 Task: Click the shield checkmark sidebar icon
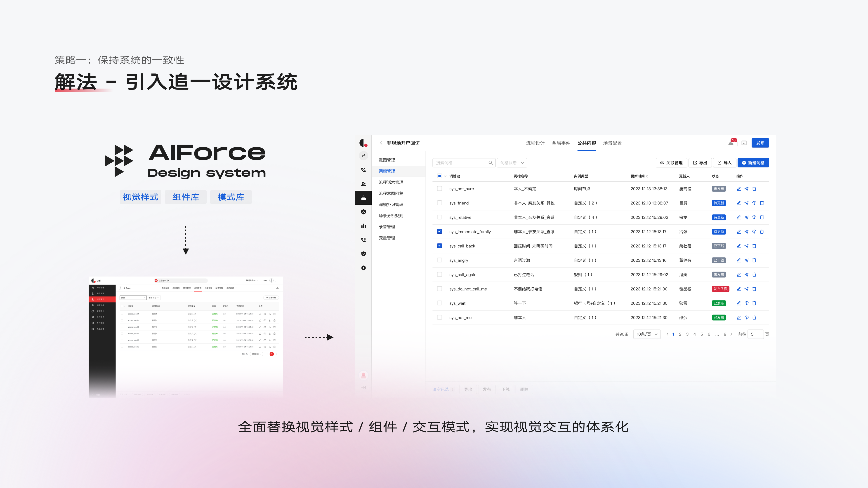click(x=363, y=253)
